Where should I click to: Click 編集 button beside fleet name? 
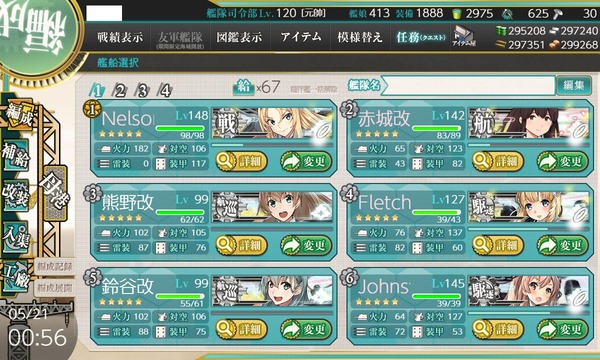click(x=574, y=85)
